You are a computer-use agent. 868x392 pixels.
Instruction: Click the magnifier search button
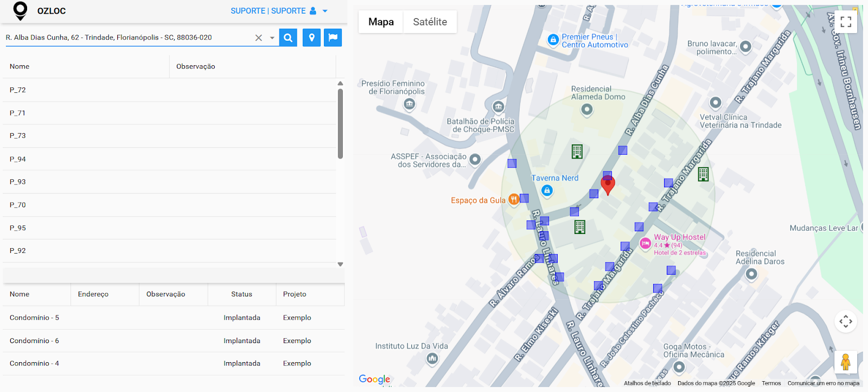click(x=288, y=37)
